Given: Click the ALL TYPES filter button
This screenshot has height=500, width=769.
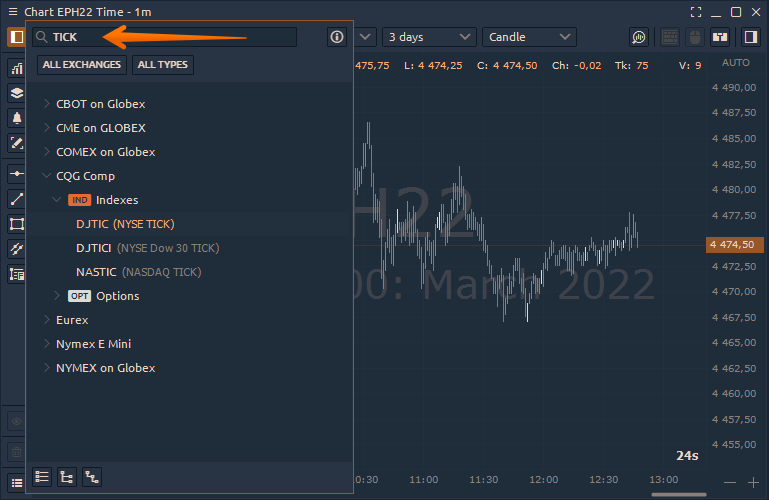Looking at the screenshot, I should [162, 65].
